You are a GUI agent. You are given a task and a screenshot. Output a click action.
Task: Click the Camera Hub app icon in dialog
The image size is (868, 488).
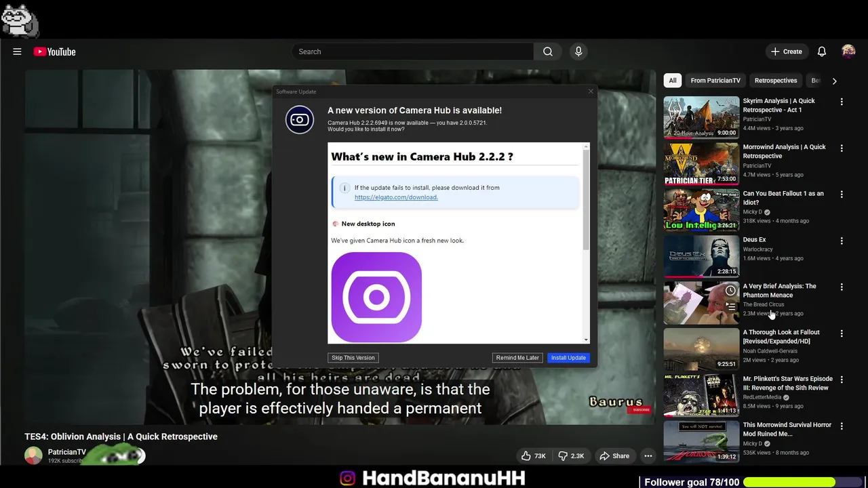pyautogui.click(x=300, y=120)
